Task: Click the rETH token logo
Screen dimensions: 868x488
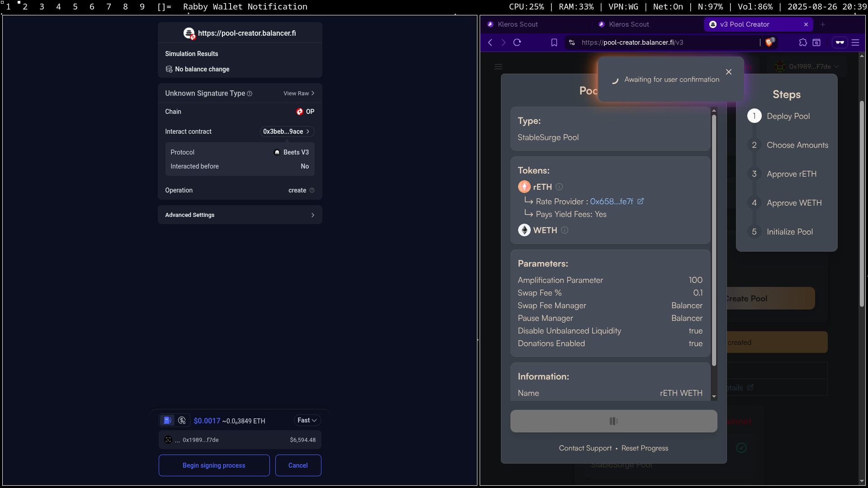Action: pyautogui.click(x=524, y=187)
